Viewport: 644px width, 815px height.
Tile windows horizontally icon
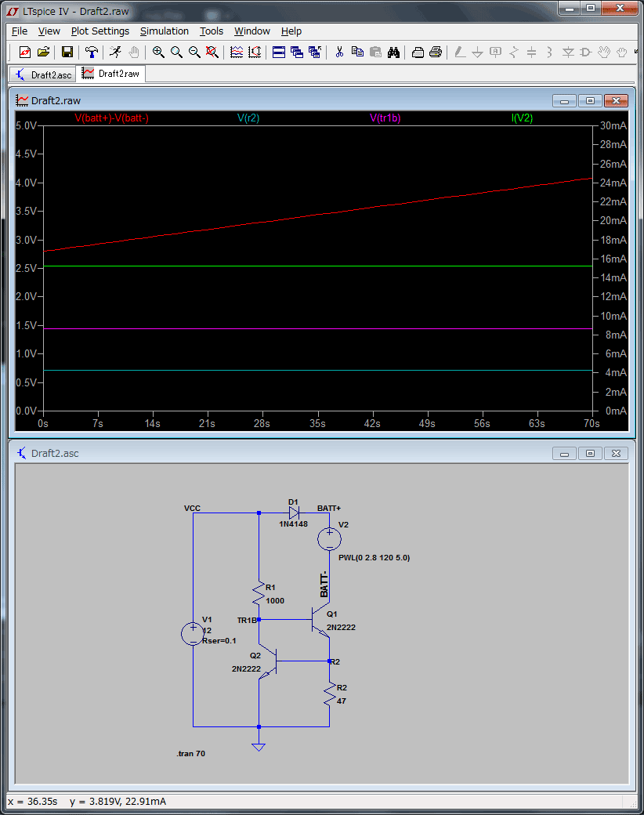(x=279, y=52)
